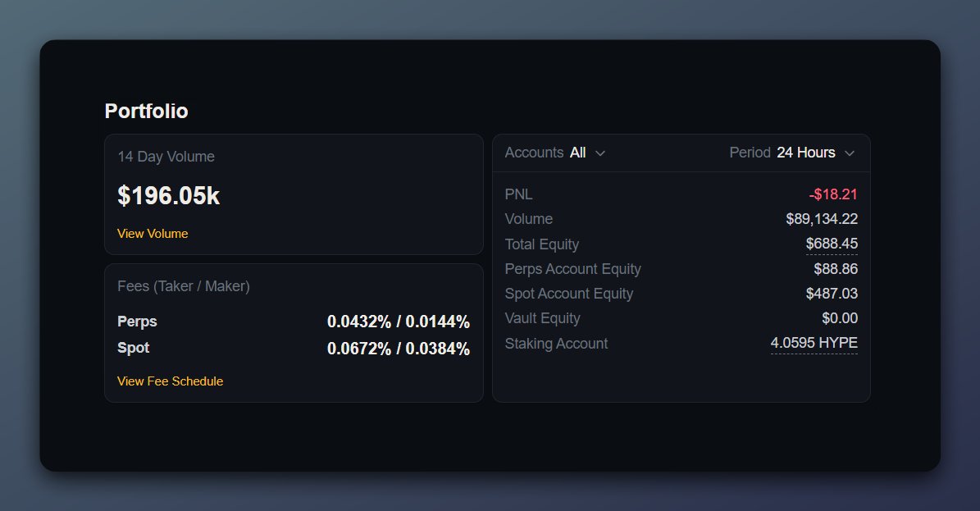Open the Period 24 Hours dropdown
Viewport: 980px width, 511px height.
click(792, 153)
